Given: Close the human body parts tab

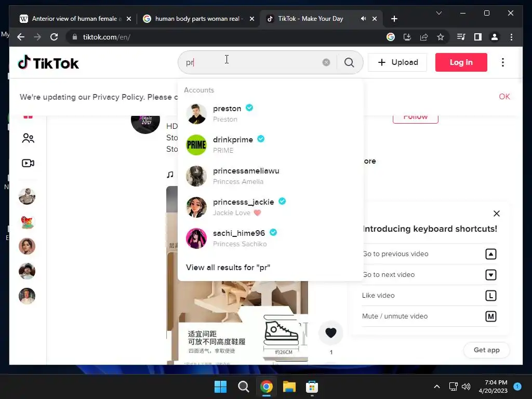Looking at the screenshot, I should point(252,19).
